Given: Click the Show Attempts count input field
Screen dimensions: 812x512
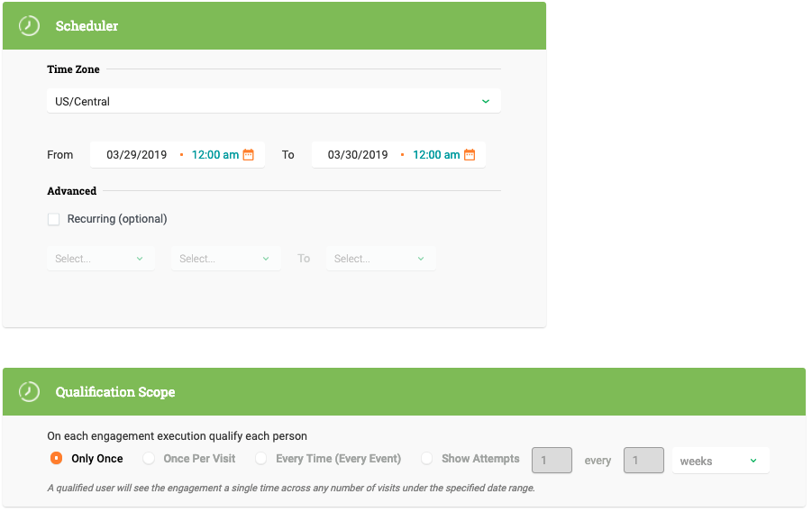Looking at the screenshot, I should click(552, 461).
